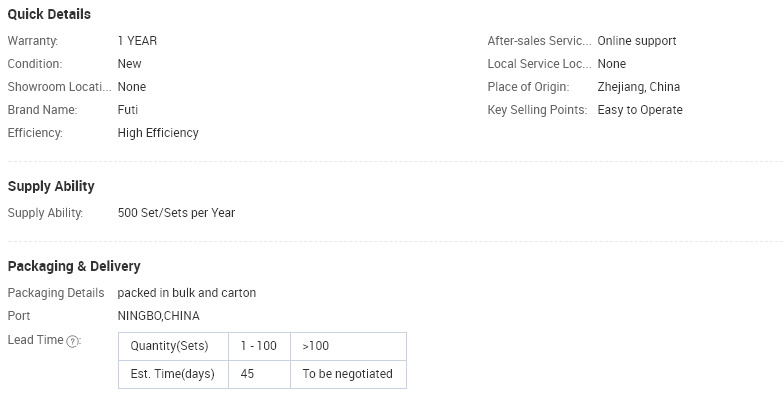Screen dimensions: 784x400
Task: Click the Lead Time help question icon
Action: [x=72, y=342]
